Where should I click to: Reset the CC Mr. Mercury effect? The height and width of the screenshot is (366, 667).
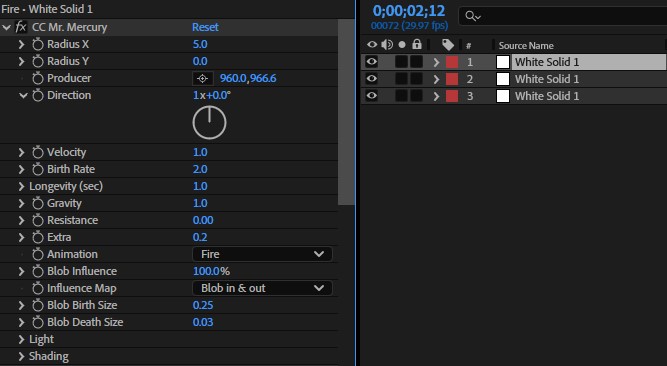205,27
